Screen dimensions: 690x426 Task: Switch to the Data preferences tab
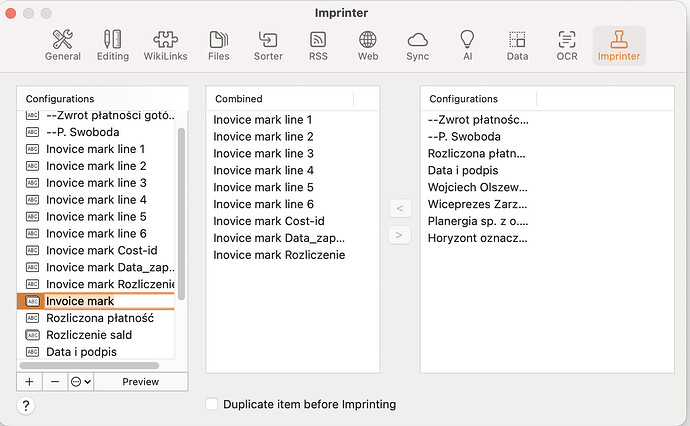[x=517, y=46]
